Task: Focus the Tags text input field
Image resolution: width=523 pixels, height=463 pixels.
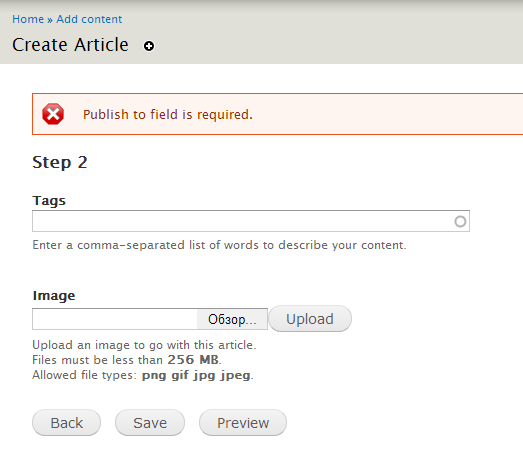Action: (x=251, y=221)
